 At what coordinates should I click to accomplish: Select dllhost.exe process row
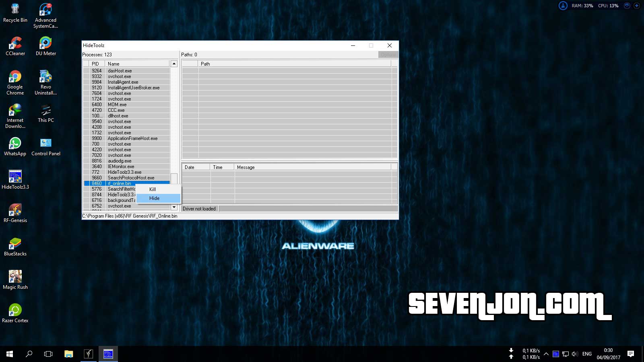[127, 116]
